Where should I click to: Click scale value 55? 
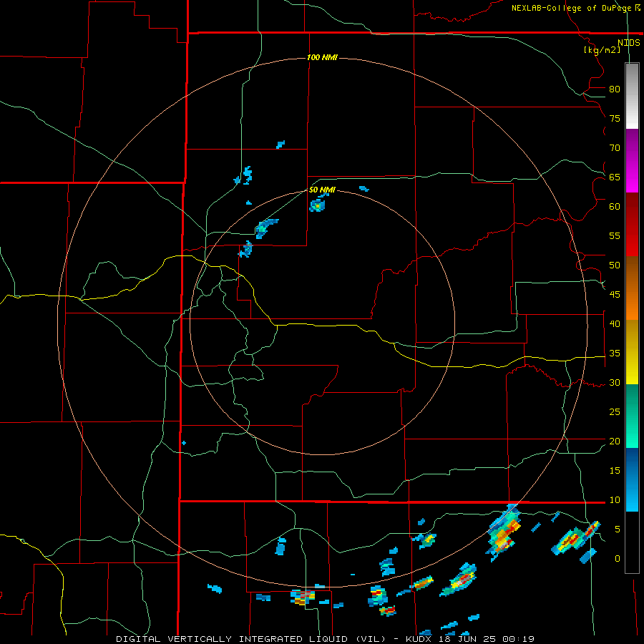click(615, 235)
